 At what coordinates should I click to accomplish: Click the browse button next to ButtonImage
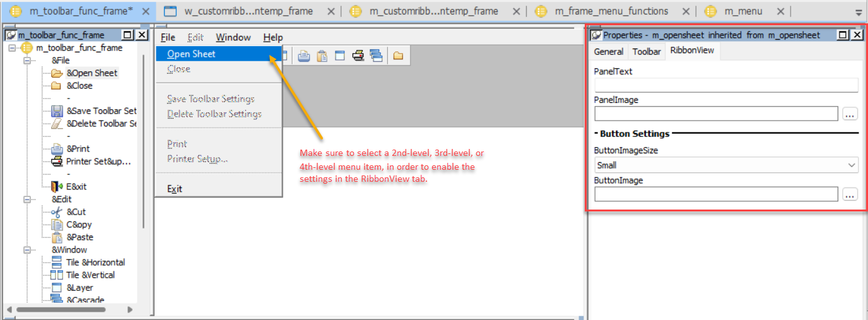tap(850, 195)
